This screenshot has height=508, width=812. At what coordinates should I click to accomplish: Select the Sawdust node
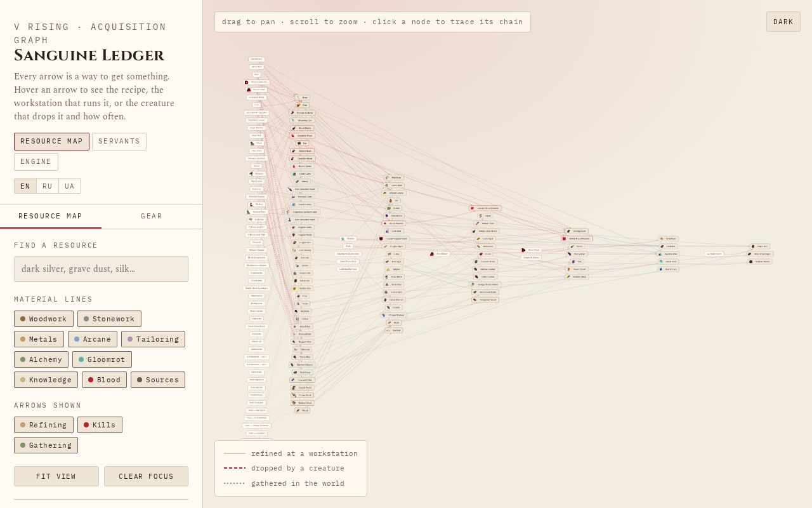[394, 330]
